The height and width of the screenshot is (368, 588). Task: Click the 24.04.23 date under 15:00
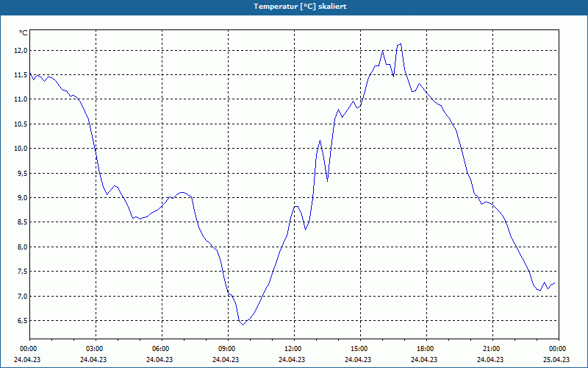click(x=358, y=359)
